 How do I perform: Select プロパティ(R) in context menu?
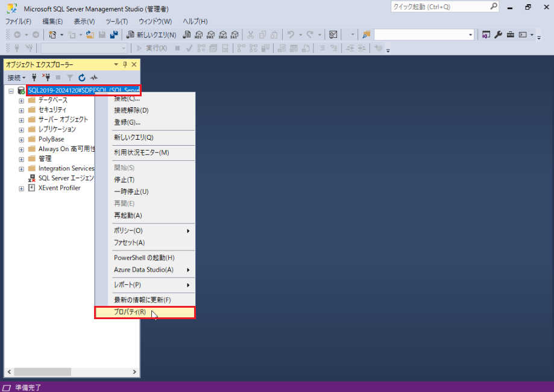pyautogui.click(x=145, y=313)
